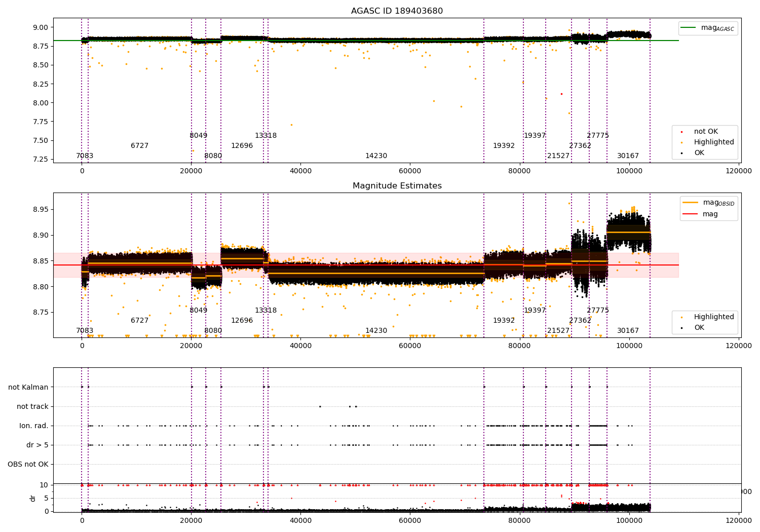760x532 pixels.
Task: Click obsid label 7083 in AGASC ID plot
Action: pos(85,156)
